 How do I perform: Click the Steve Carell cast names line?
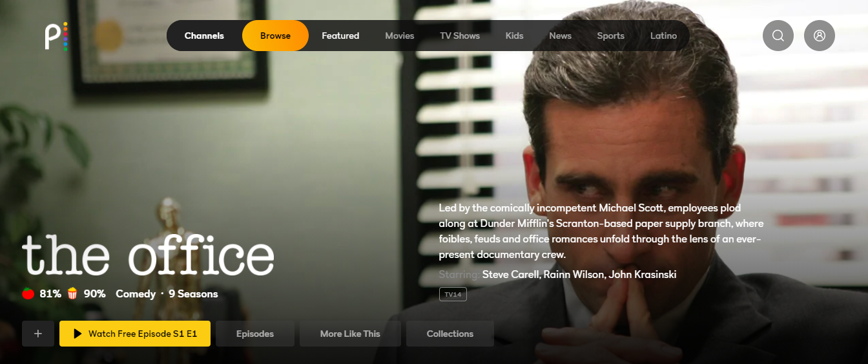tap(579, 275)
